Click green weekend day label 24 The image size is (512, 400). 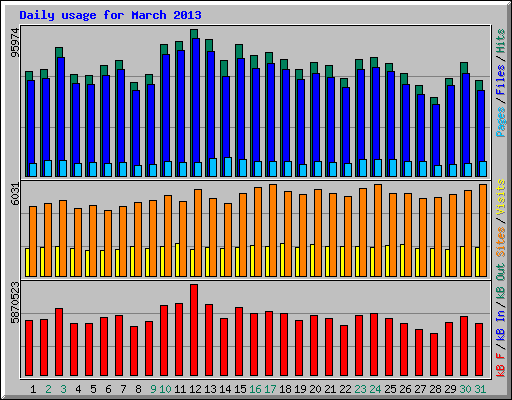pyautogui.click(x=375, y=389)
